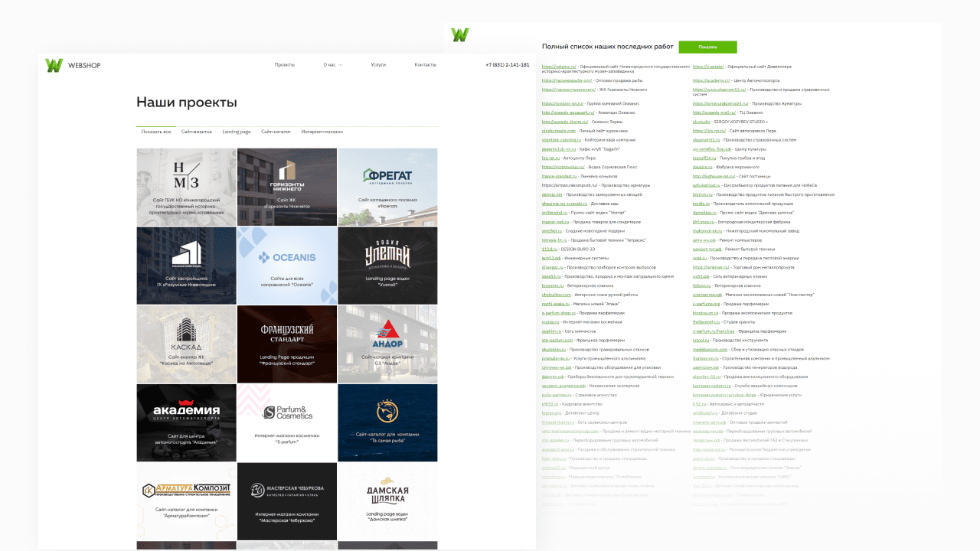Open the «Проекты» navigation item
Screen dimensions: 980x551
tap(285, 65)
